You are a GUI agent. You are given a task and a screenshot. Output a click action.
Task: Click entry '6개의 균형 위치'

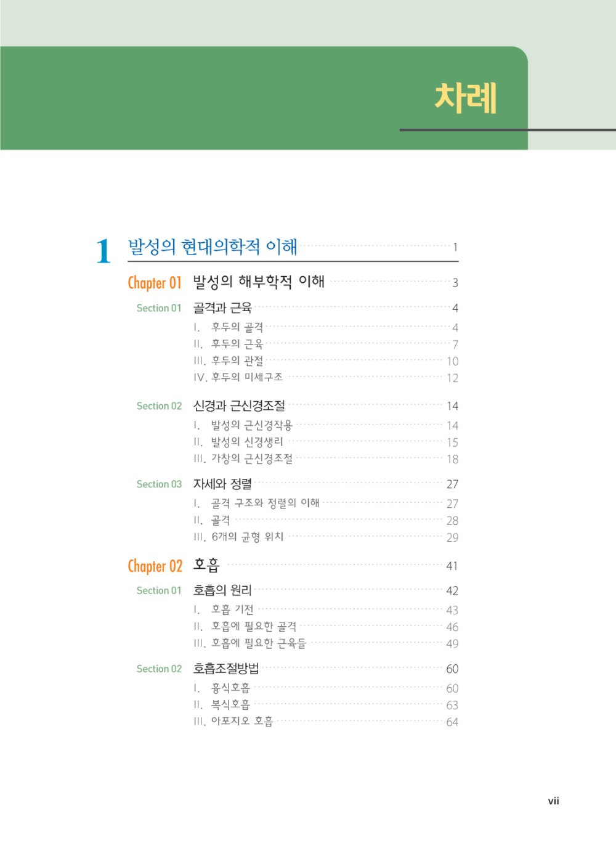pos(248,537)
